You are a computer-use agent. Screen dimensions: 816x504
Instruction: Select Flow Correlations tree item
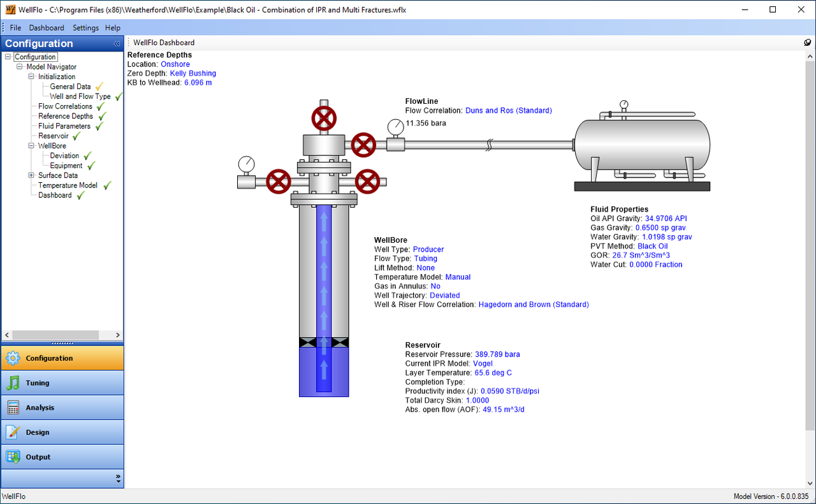click(x=65, y=106)
